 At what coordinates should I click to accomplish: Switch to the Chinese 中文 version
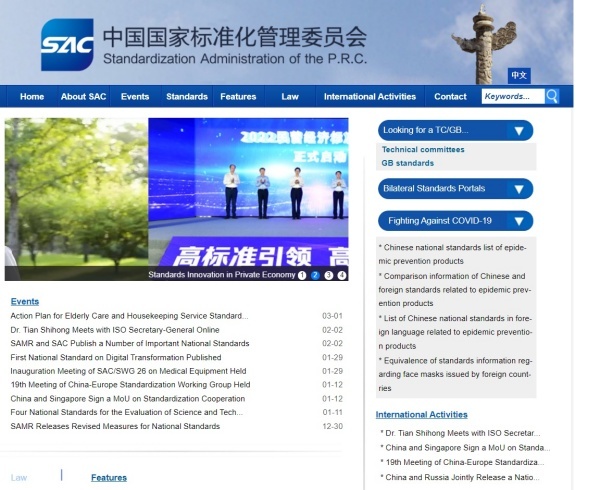[519, 75]
